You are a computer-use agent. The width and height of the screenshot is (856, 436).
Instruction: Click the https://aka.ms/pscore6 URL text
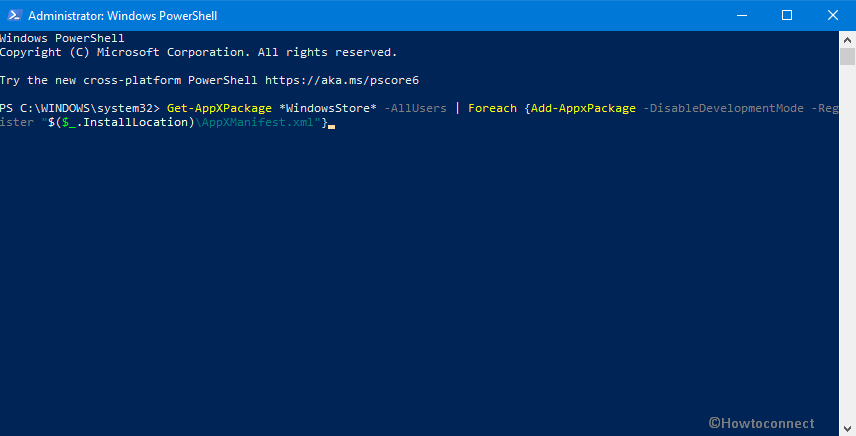pyautogui.click(x=342, y=80)
